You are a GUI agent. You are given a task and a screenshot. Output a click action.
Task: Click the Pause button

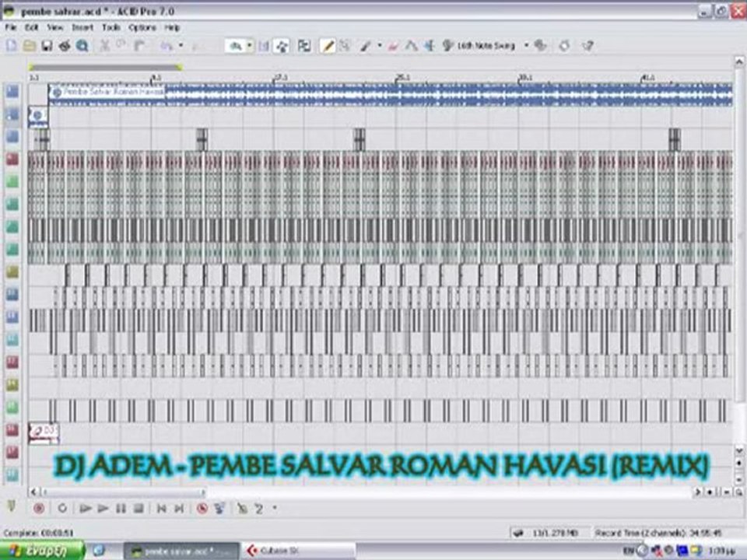click(121, 509)
